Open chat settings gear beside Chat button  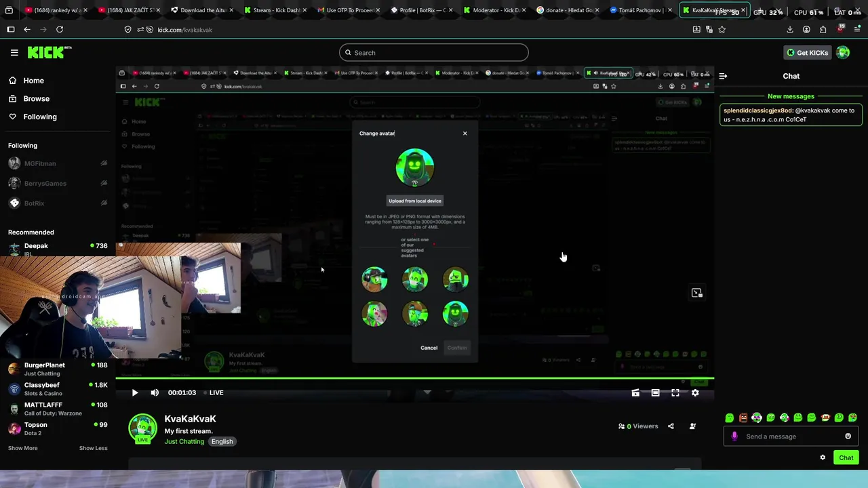click(x=823, y=457)
